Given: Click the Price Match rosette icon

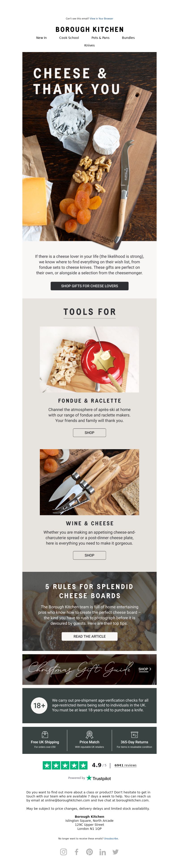Looking at the screenshot, I should coord(89,735).
